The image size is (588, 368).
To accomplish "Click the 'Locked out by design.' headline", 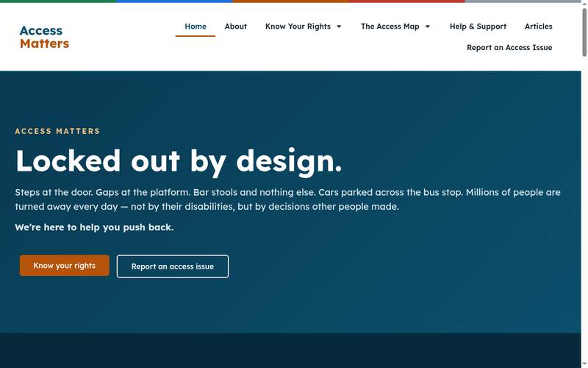I will [x=179, y=161].
